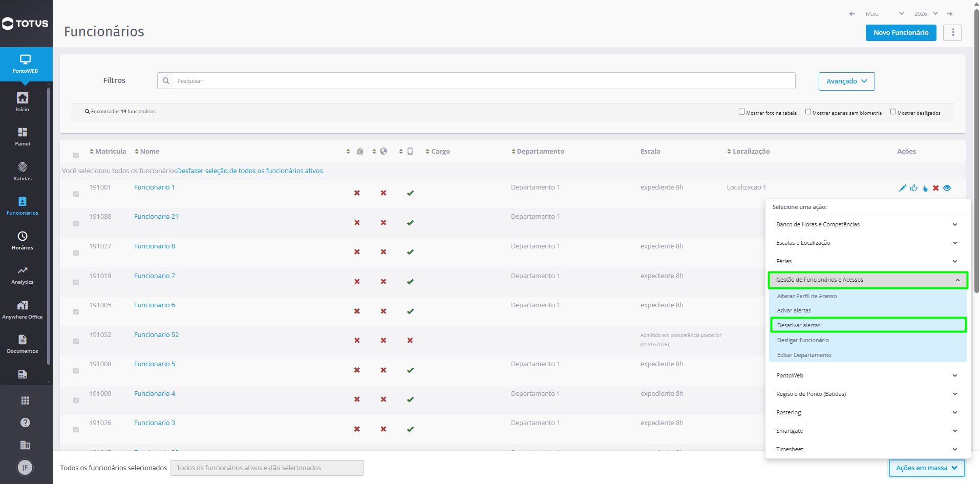This screenshot has height=484, width=980.
Task: Open the Ações em massa dropdown
Action: [927, 468]
